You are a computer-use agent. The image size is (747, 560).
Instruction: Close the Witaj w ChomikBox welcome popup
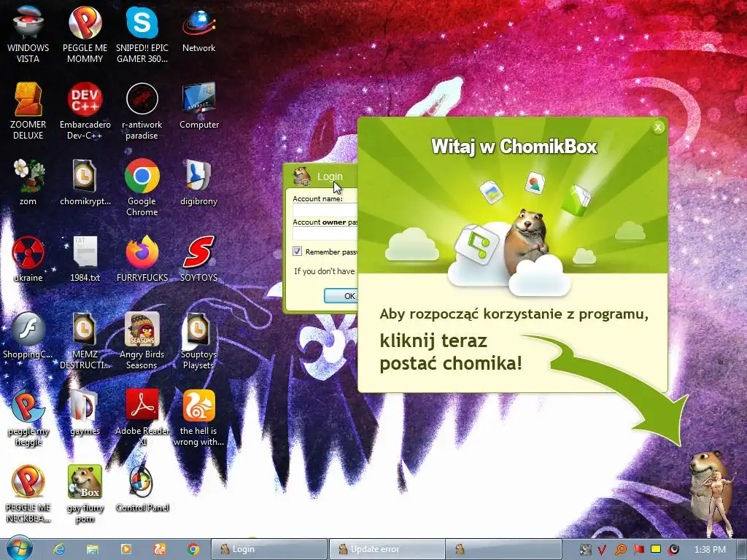click(x=658, y=127)
